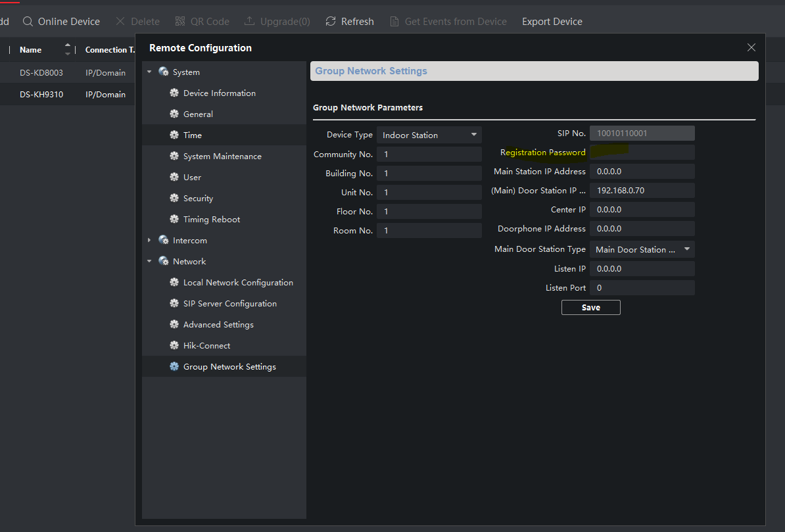The height and width of the screenshot is (532, 785).
Task: Open the Main Door Station Type dropdown
Action: click(x=642, y=250)
